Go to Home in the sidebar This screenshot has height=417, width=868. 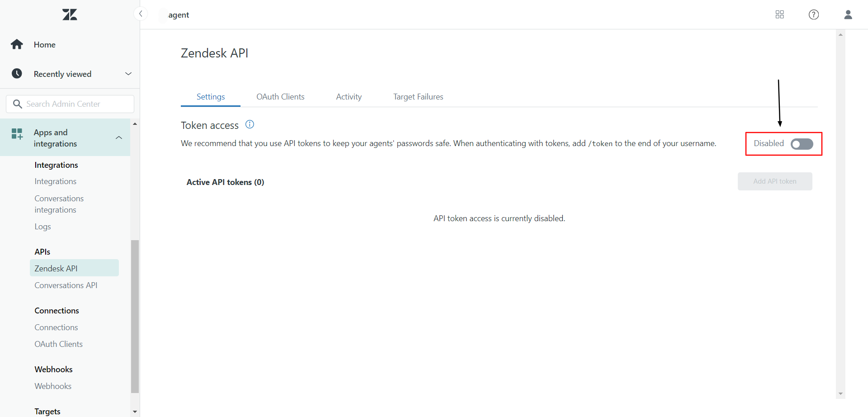[x=45, y=44]
